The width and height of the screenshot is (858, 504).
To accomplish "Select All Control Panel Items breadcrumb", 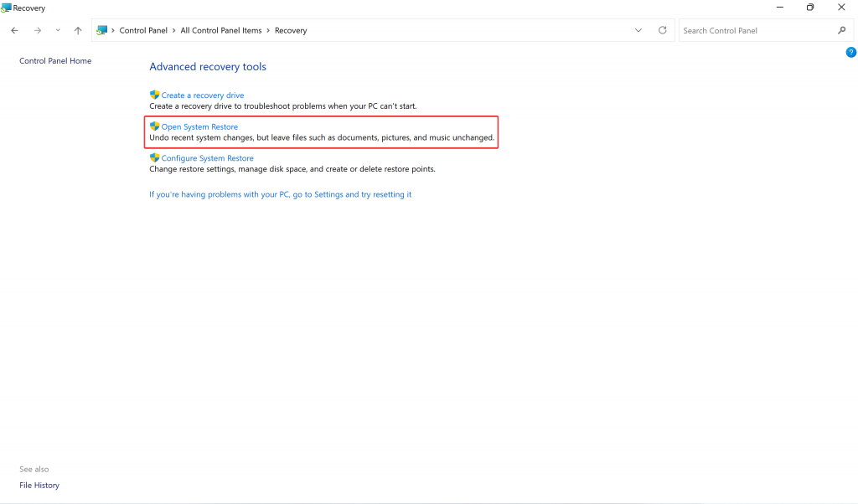I will (221, 31).
